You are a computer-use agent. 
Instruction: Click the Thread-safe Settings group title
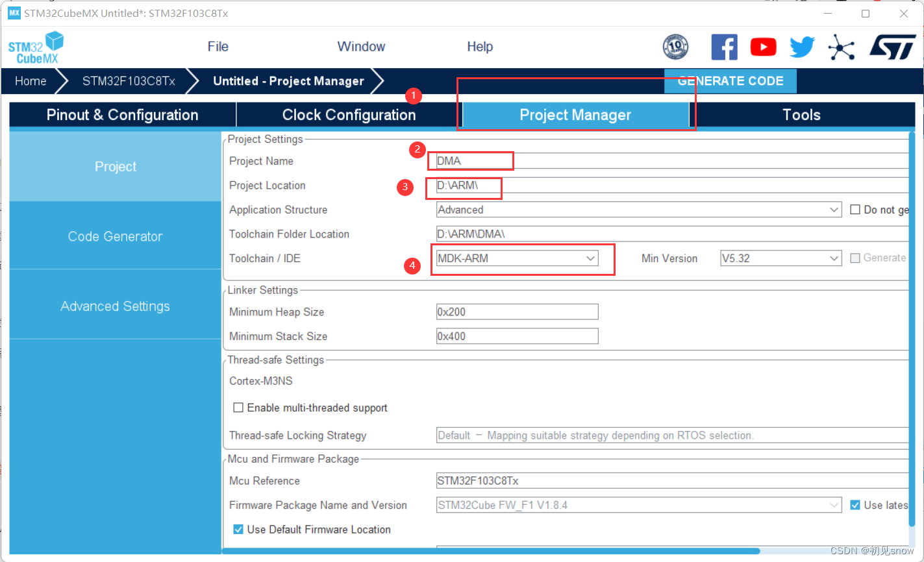coord(276,360)
